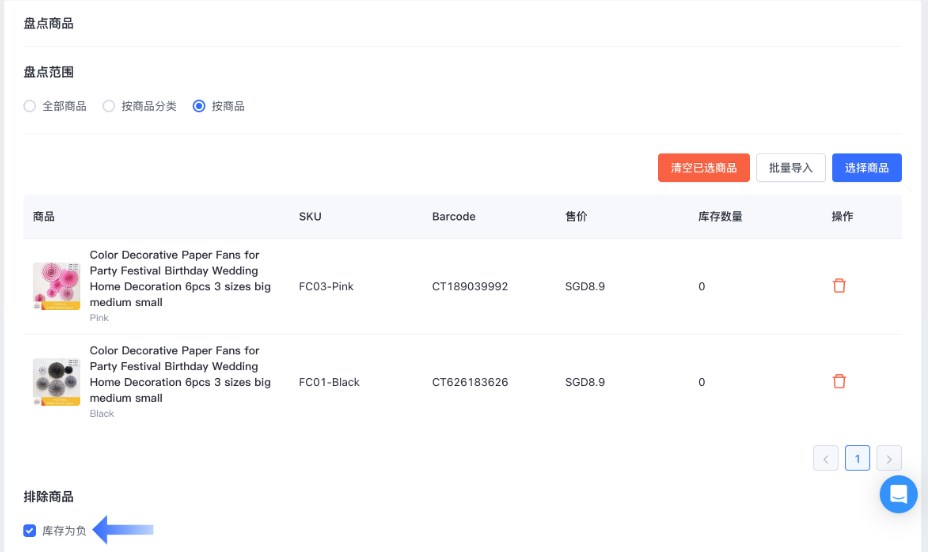This screenshot has width=928, height=552.
Task: Delete the FC03-Pink product row
Action: coord(839,286)
